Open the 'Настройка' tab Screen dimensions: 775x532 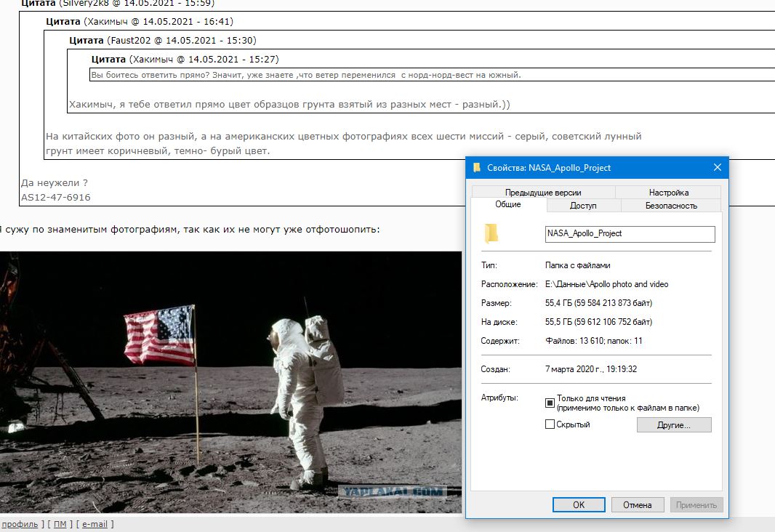(668, 192)
